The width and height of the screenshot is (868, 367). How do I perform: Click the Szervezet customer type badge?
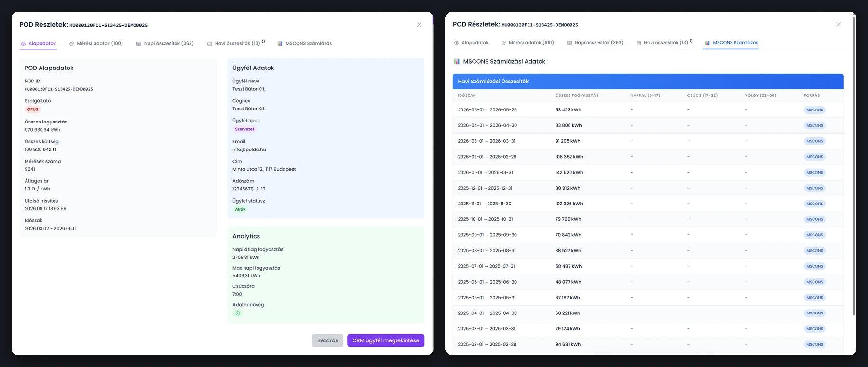click(244, 129)
